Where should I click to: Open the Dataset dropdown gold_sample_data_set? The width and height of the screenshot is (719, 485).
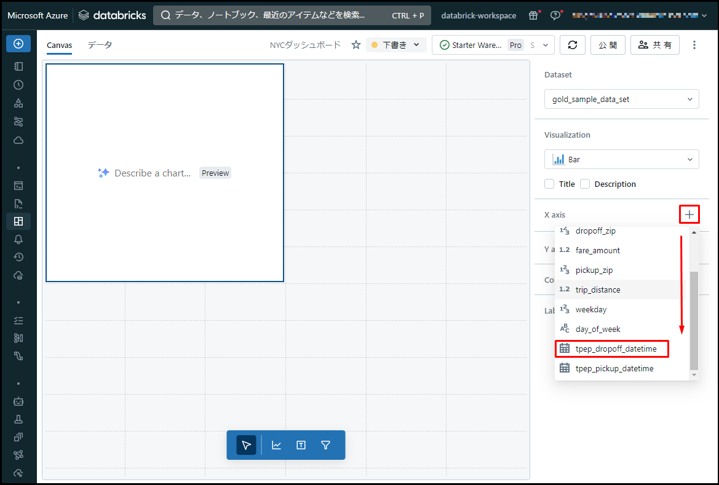tap(621, 100)
